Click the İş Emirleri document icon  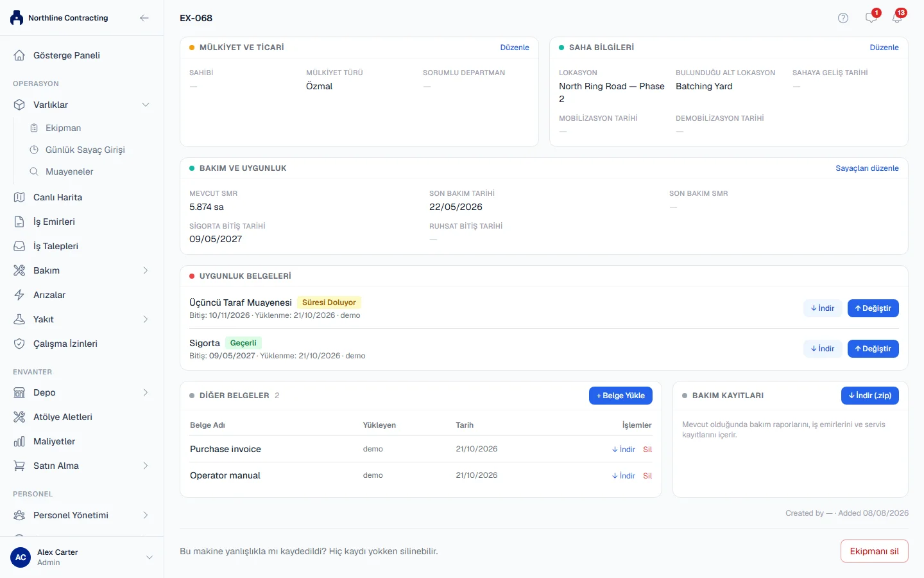pos(19,222)
